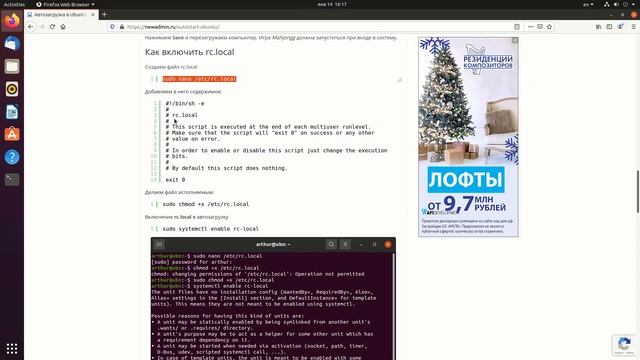
Task: Click the By default this script does nothing line
Action: tap(227, 168)
